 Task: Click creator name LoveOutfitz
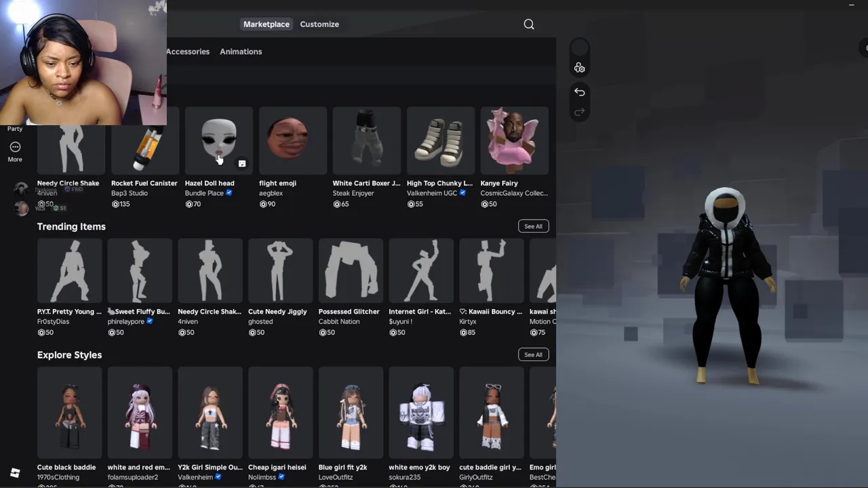pos(336,477)
